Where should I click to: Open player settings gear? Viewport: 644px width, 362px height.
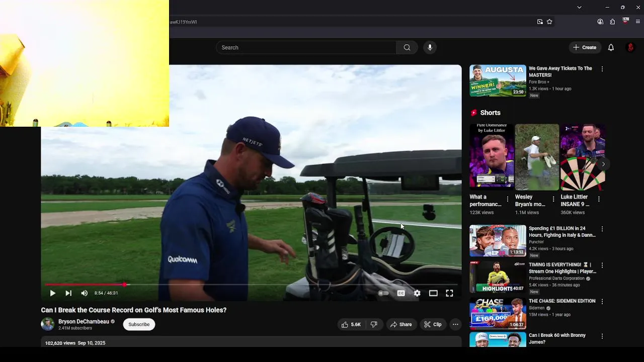click(x=417, y=293)
